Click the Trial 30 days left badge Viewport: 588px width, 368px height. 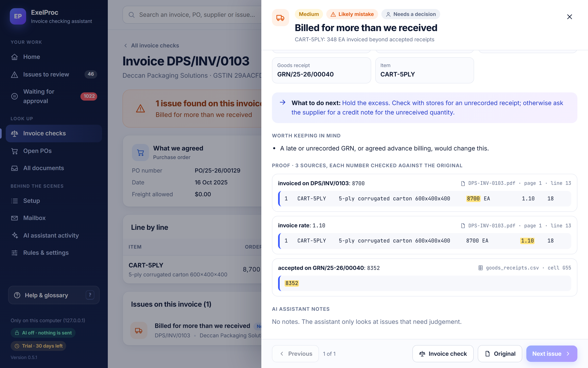(x=38, y=346)
